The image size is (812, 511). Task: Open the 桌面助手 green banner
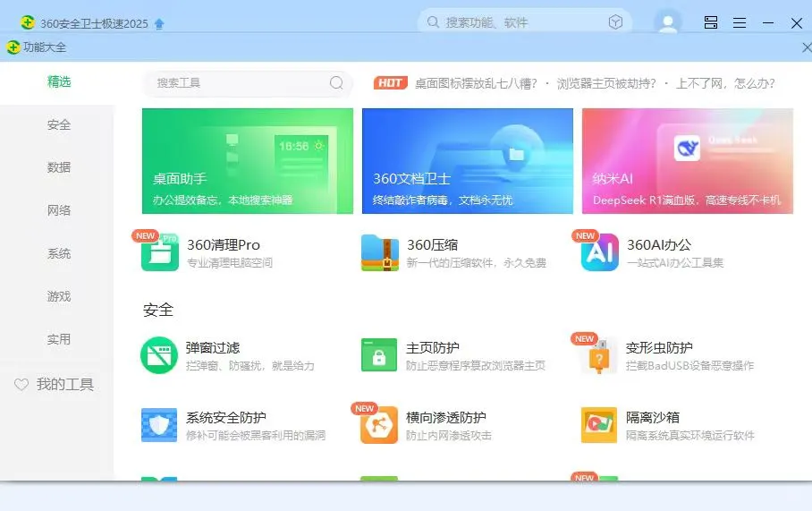click(248, 161)
